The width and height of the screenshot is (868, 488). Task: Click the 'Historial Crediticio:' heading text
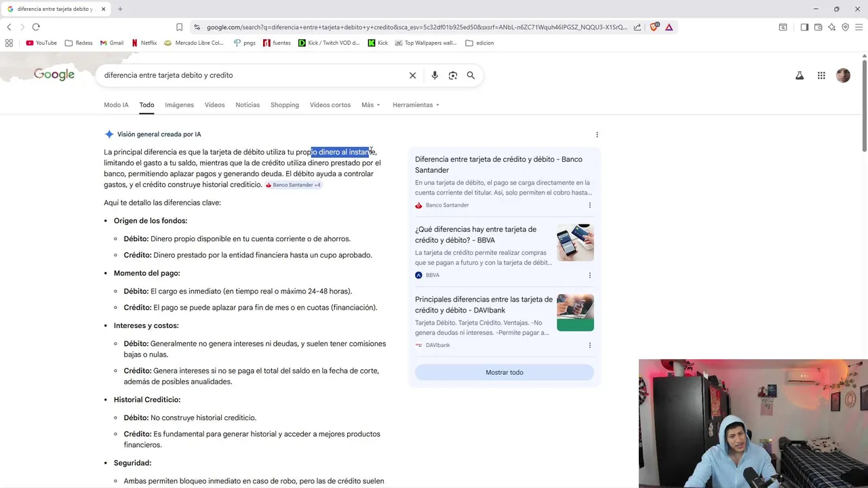(x=147, y=400)
